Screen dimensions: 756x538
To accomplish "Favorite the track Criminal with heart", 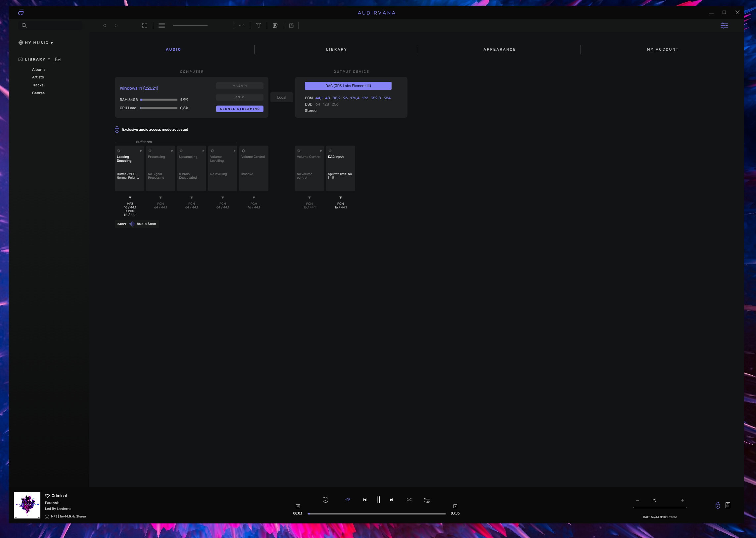I will pyautogui.click(x=47, y=496).
